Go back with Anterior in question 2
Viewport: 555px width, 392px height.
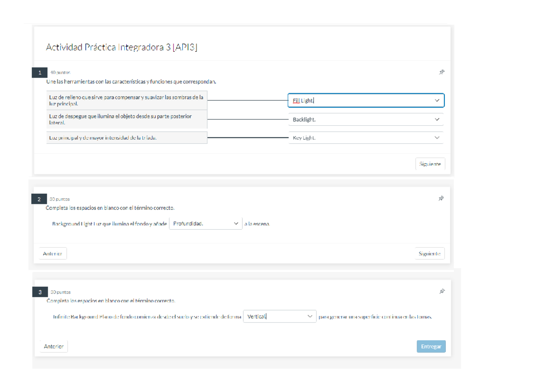point(53,254)
